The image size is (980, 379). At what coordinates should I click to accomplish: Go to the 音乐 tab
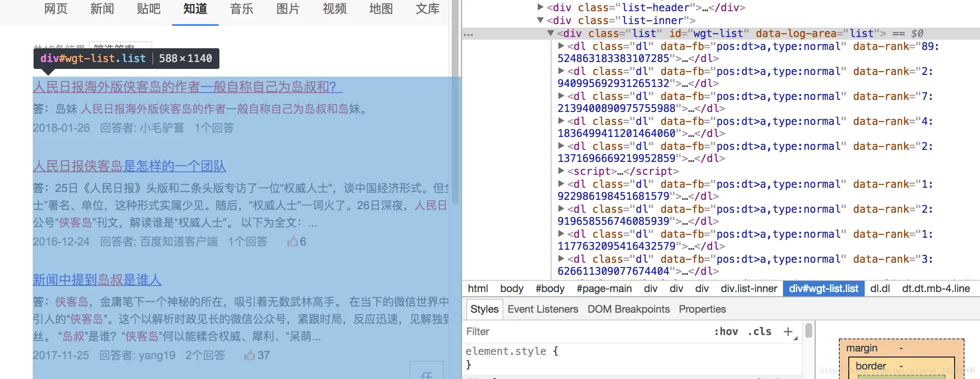(242, 9)
